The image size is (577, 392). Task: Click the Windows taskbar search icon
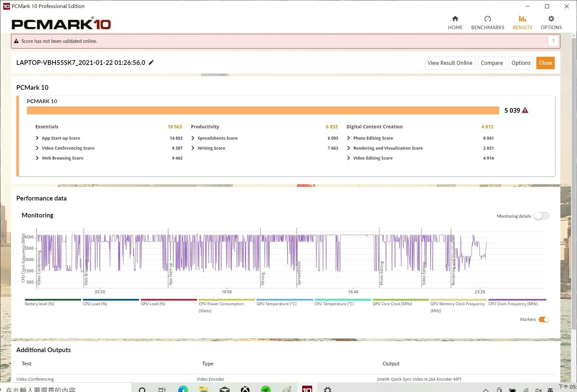(142, 389)
